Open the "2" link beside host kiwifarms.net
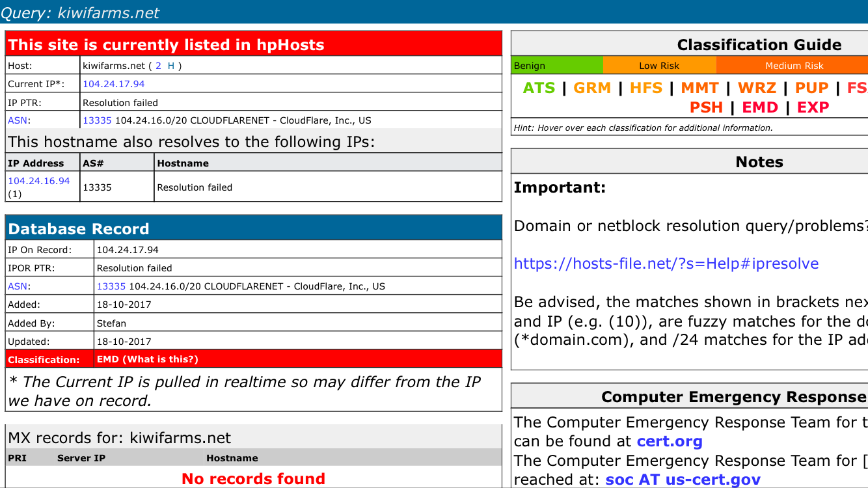The height and width of the screenshot is (488, 868). [x=158, y=66]
